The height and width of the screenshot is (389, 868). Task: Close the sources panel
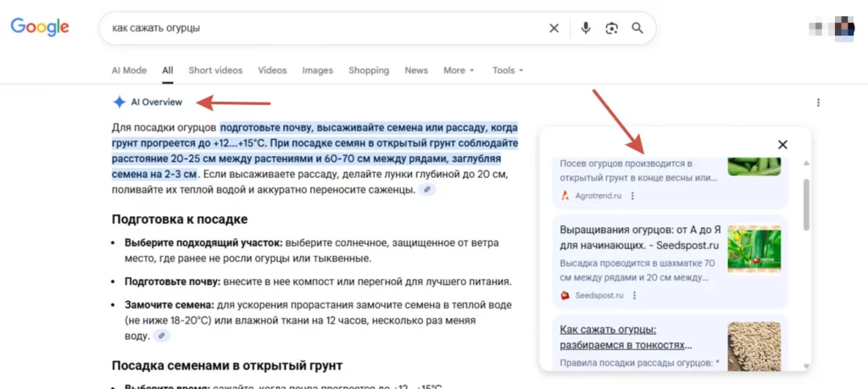coord(782,144)
